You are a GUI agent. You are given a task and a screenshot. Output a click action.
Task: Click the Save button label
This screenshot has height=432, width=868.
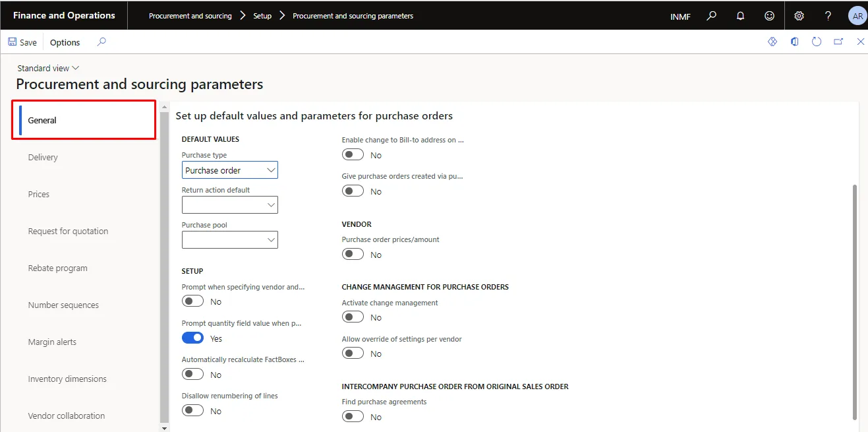28,42
